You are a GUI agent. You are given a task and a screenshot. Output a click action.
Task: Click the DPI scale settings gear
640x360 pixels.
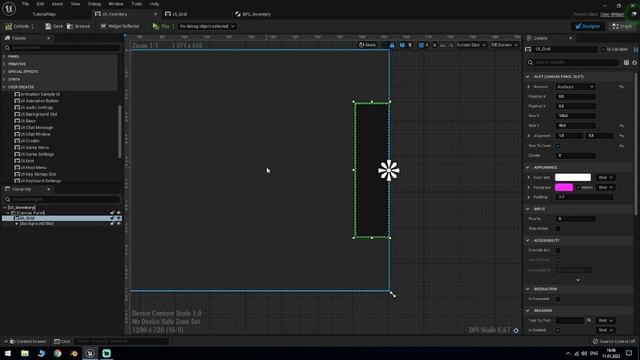click(516, 330)
